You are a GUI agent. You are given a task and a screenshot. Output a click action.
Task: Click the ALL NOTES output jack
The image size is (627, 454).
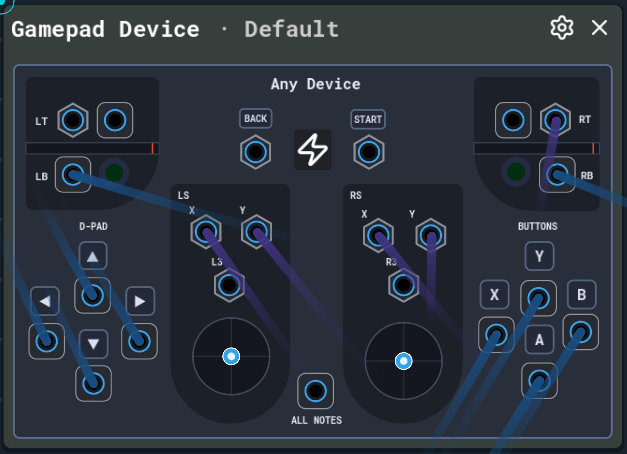tap(315, 391)
